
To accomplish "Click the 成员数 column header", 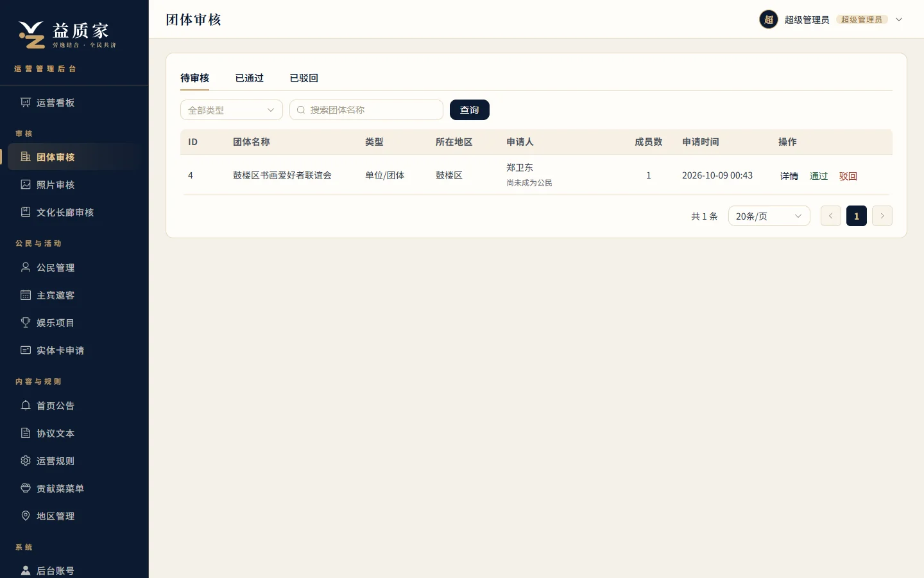I will 649,142.
